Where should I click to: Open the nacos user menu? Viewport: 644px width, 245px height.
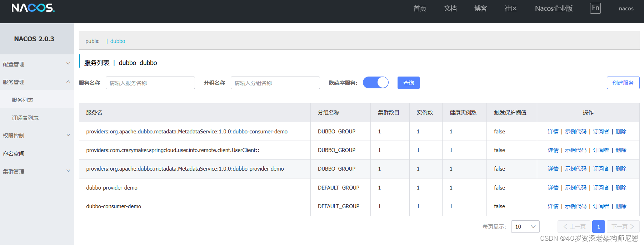[x=626, y=9]
